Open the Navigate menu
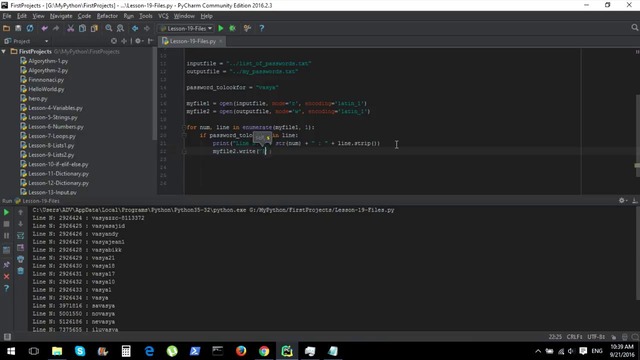 click(x=61, y=16)
